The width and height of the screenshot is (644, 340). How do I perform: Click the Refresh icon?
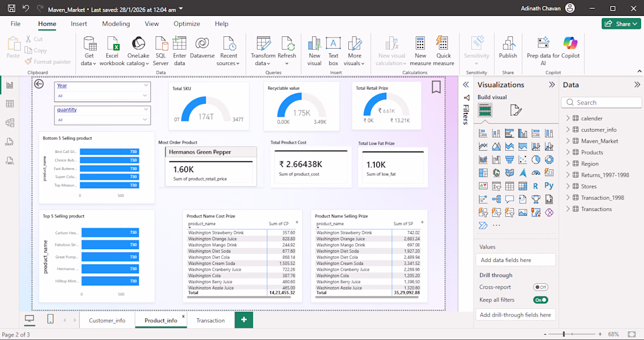(x=287, y=43)
